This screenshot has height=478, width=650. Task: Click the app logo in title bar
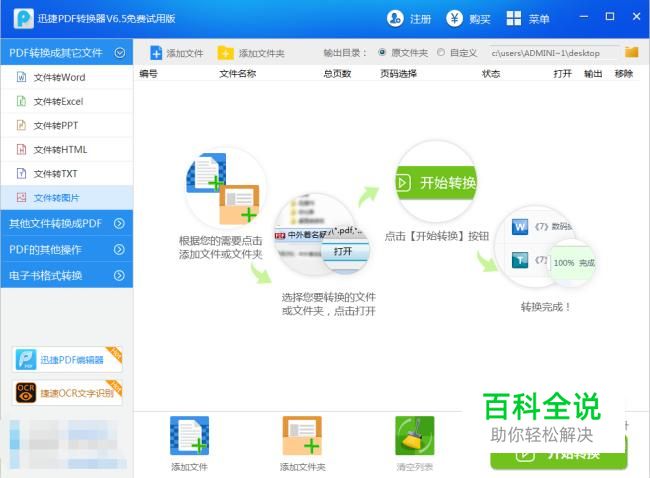tap(23, 18)
